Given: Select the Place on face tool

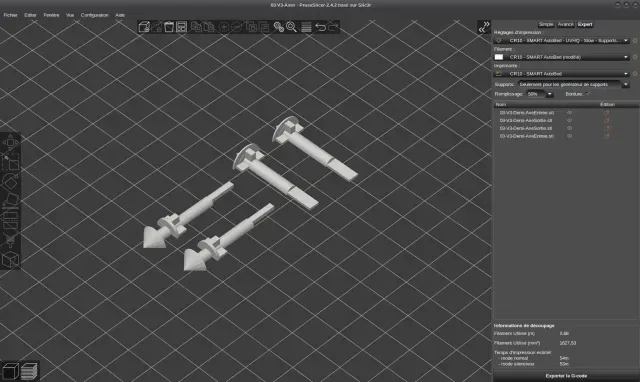Looking at the screenshot, I should pyautogui.click(x=10, y=201).
